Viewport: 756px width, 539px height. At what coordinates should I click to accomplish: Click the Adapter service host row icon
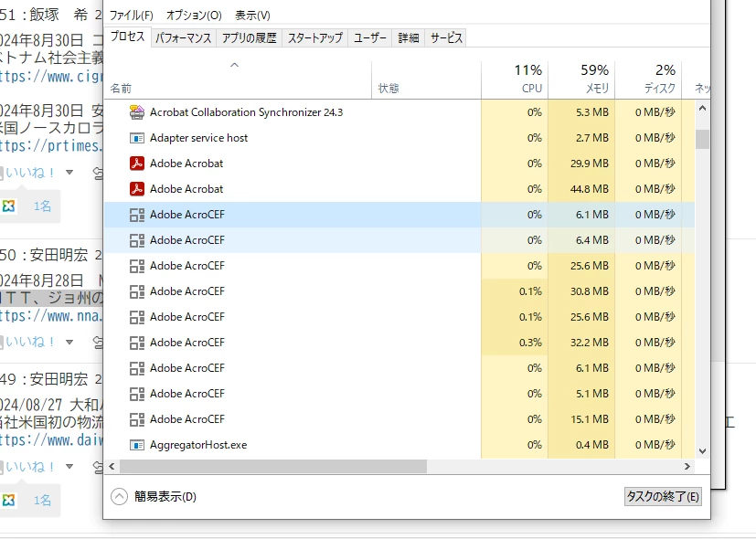(137, 138)
